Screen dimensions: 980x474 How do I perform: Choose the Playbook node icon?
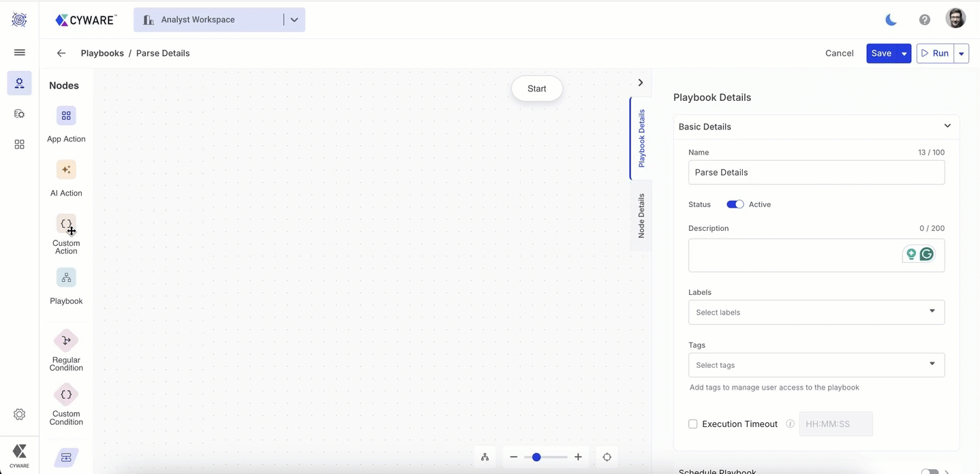click(66, 278)
